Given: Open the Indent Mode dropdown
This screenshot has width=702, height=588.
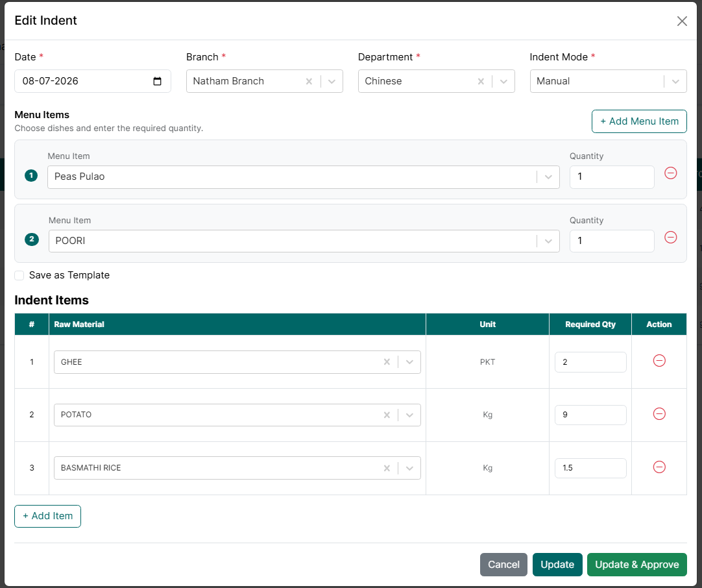Looking at the screenshot, I should [x=675, y=82].
